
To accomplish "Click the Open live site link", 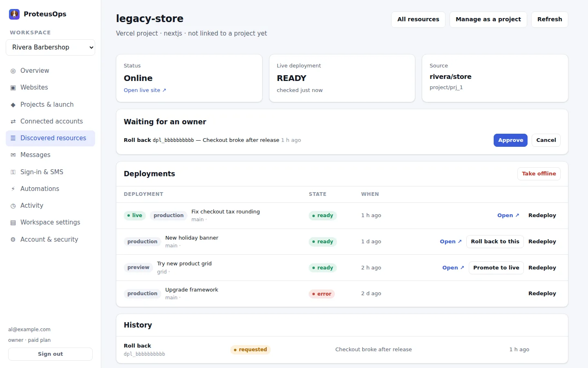I will pyautogui.click(x=145, y=90).
